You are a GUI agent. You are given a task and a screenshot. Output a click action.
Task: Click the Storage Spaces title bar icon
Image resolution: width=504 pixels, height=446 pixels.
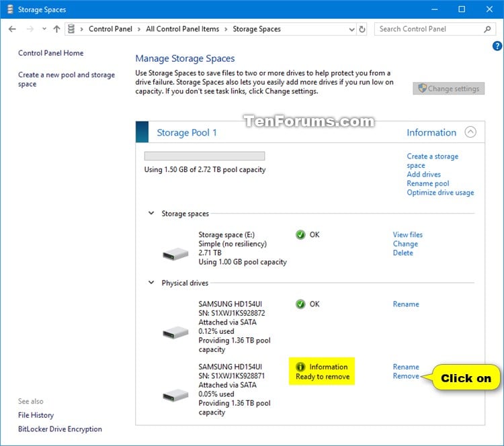click(x=10, y=9)
